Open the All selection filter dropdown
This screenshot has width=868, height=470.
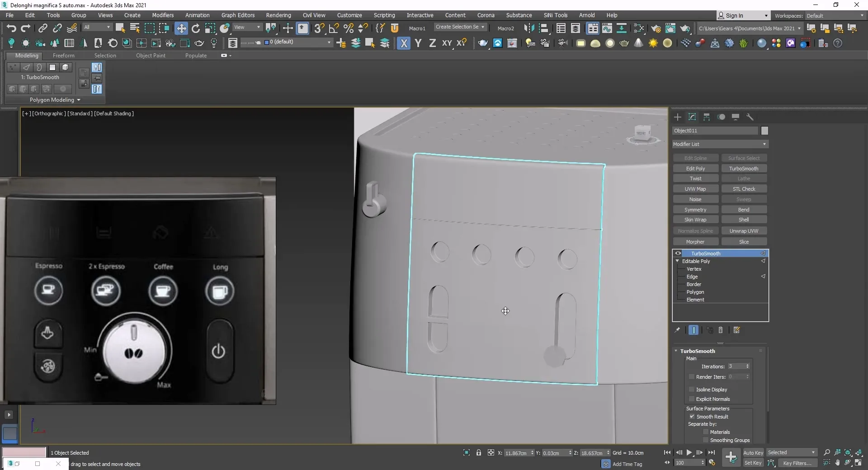point(97,28)
